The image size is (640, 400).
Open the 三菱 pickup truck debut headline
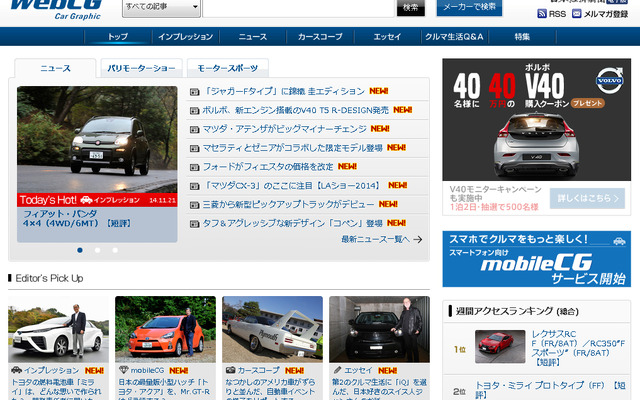[289, 204]
